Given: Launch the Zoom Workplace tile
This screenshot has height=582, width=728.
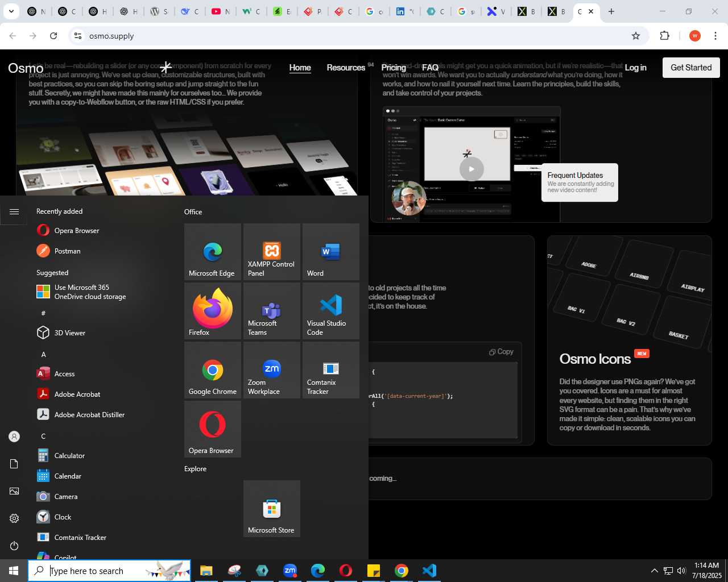Looking at the screenshot, I should click(272, 370).
